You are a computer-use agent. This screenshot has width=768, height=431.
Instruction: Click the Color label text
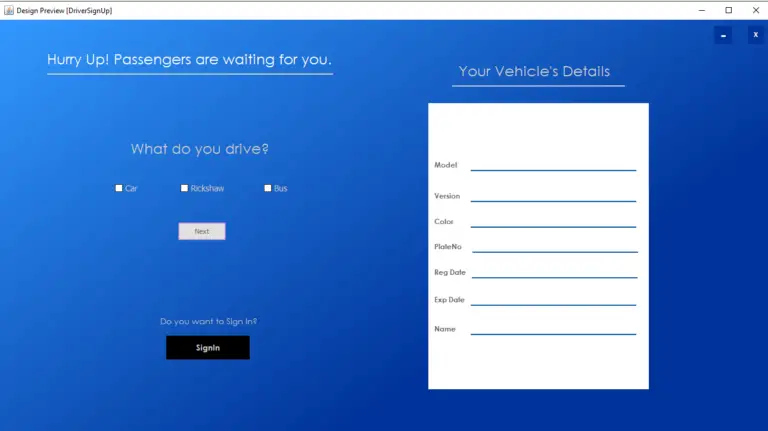(444, 221)
